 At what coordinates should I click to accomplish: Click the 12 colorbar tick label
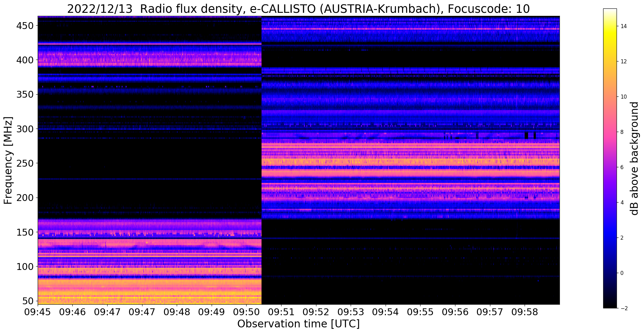point(623,61)
